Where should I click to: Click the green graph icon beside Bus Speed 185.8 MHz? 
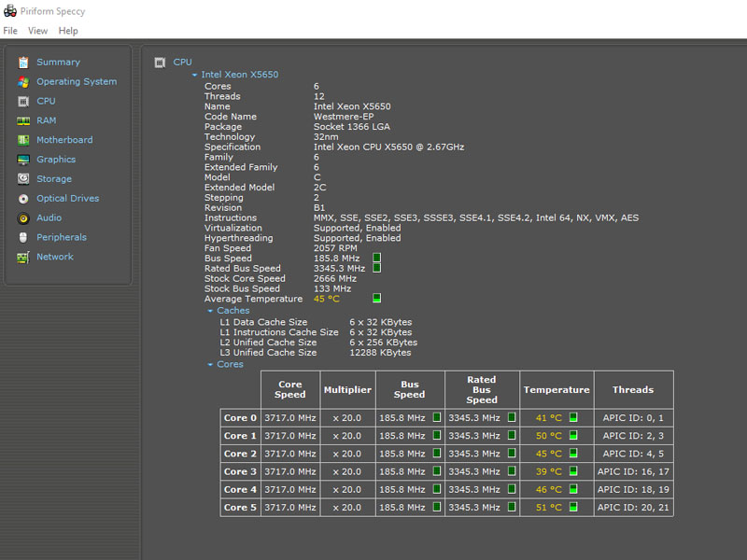click(x=377, y=258)
